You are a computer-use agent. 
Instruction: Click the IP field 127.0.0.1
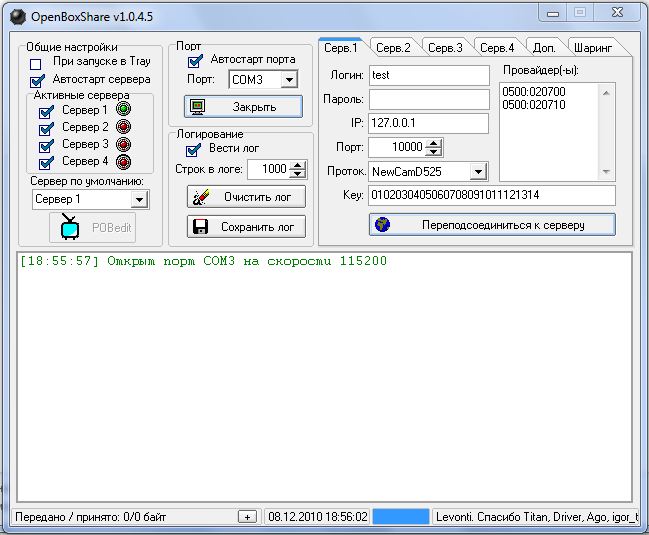428,123
